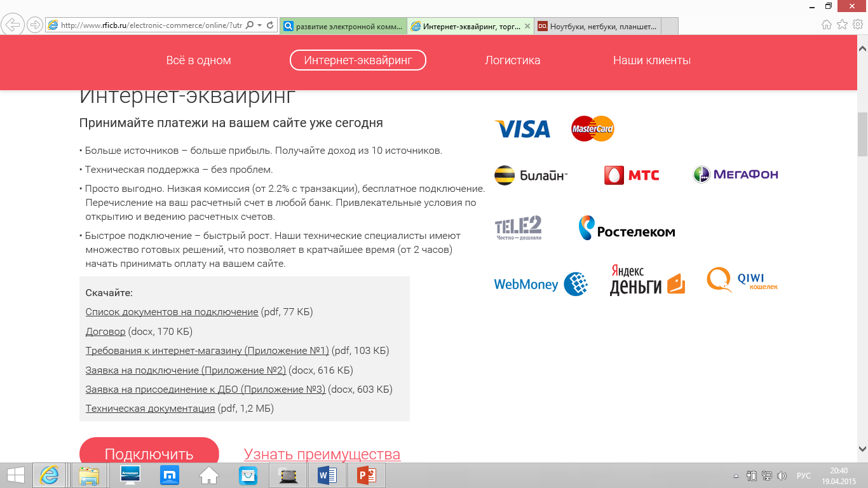Click the house icon in taskbar
868x488 pixels.
click(x=209, y=475)
